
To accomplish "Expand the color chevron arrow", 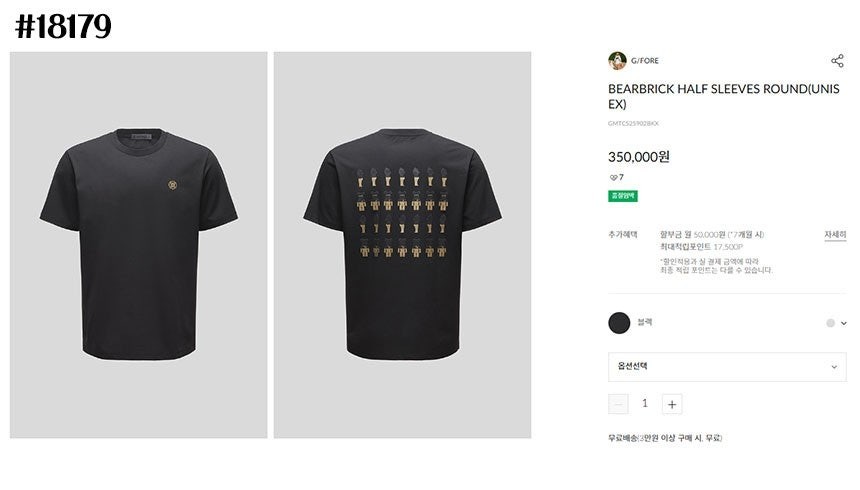I will tap(843, 323).
